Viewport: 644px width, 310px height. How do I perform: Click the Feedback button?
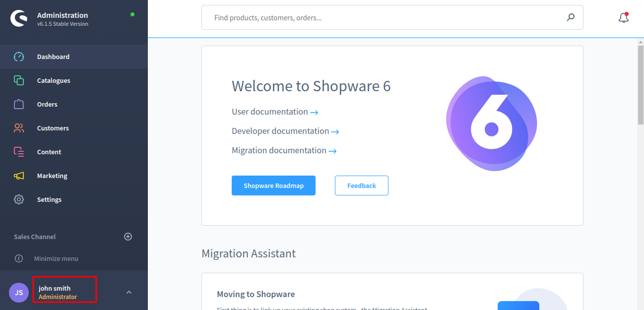362,186
